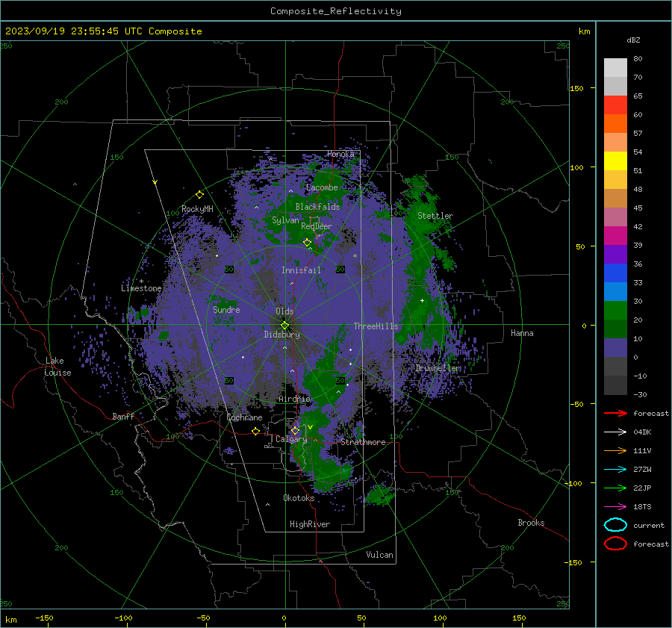Click the Banff label
672x628 pixels.
coord(123,416)
